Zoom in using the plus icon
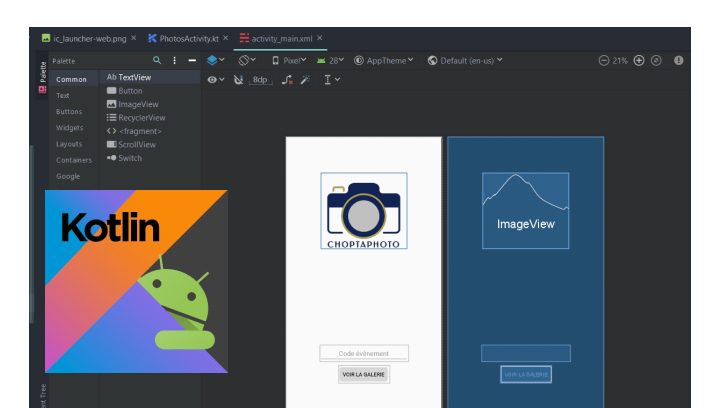Screen dimensions: 720x408 coord(639,61)
